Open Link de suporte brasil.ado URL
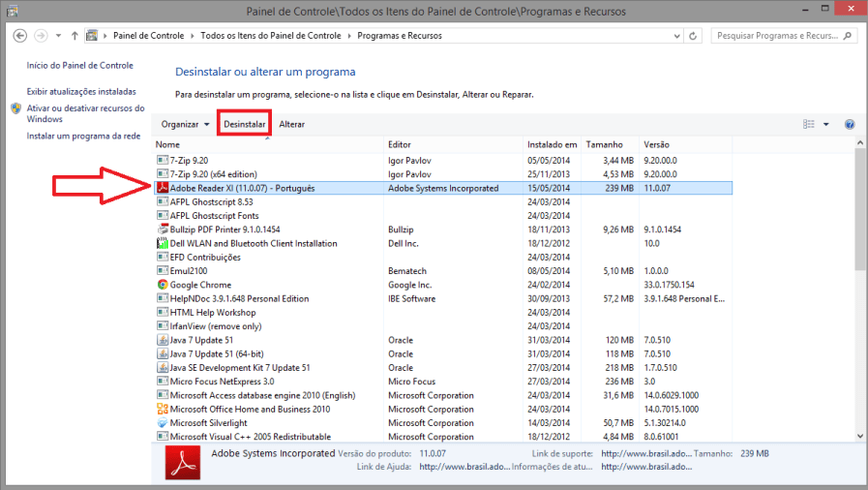 pos(646,453)
